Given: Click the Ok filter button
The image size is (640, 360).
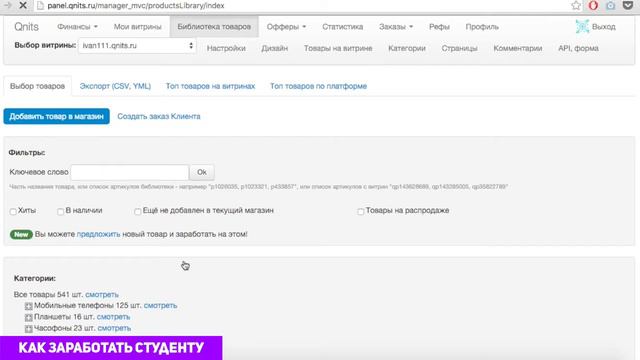Looking at the screenshot, I should pos(202,172).
